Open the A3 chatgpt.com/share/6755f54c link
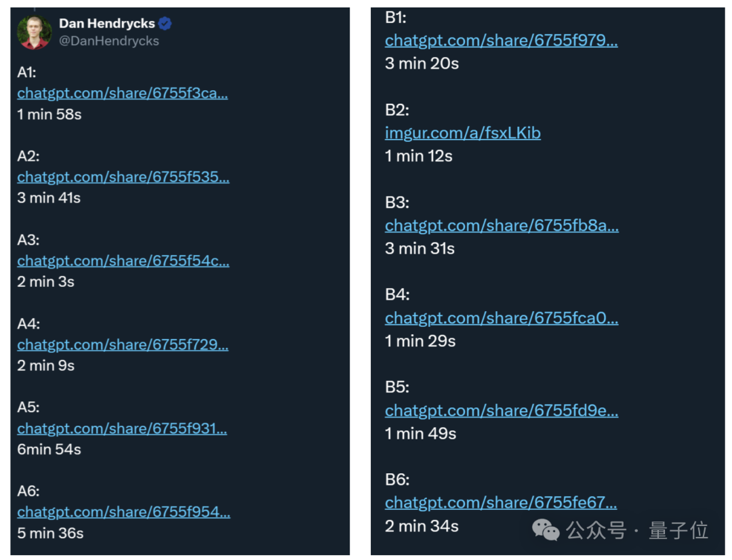 pos(123,260)
